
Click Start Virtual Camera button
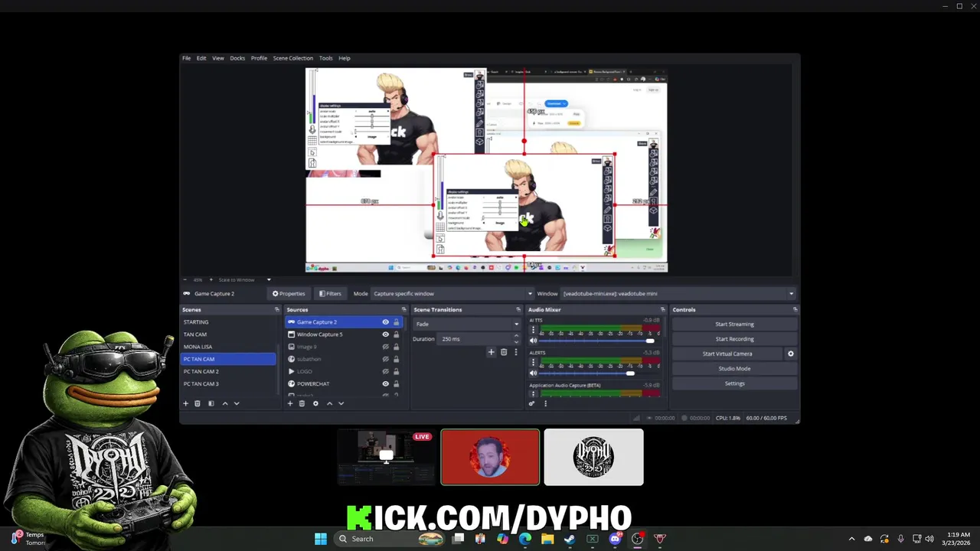pyautogui.click(x=727, y=354)
